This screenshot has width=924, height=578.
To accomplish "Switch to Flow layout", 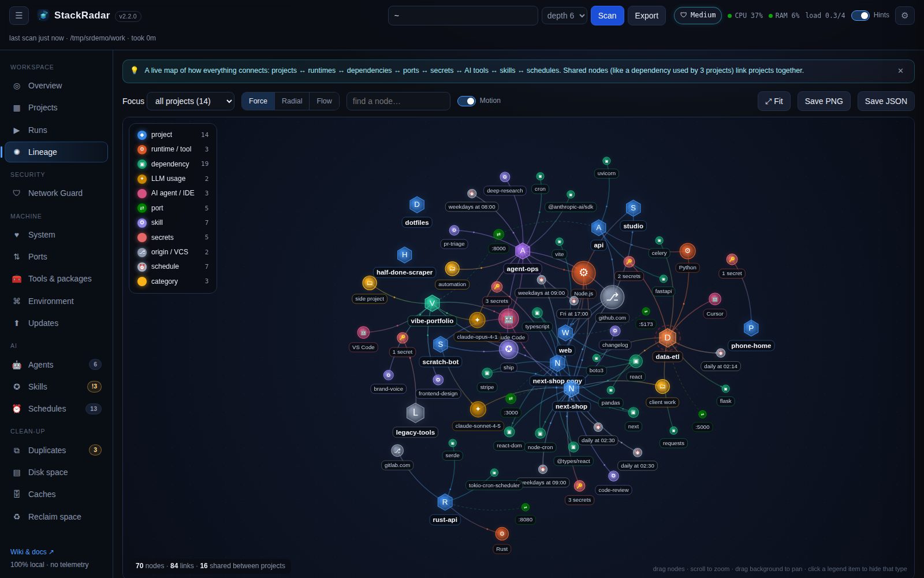I will (324, 101).
